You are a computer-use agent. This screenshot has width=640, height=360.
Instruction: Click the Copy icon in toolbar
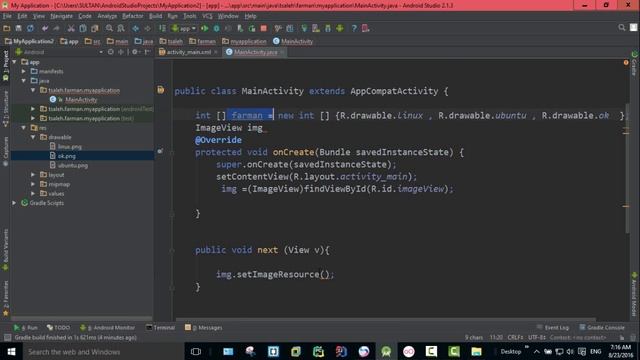[83, 28]
